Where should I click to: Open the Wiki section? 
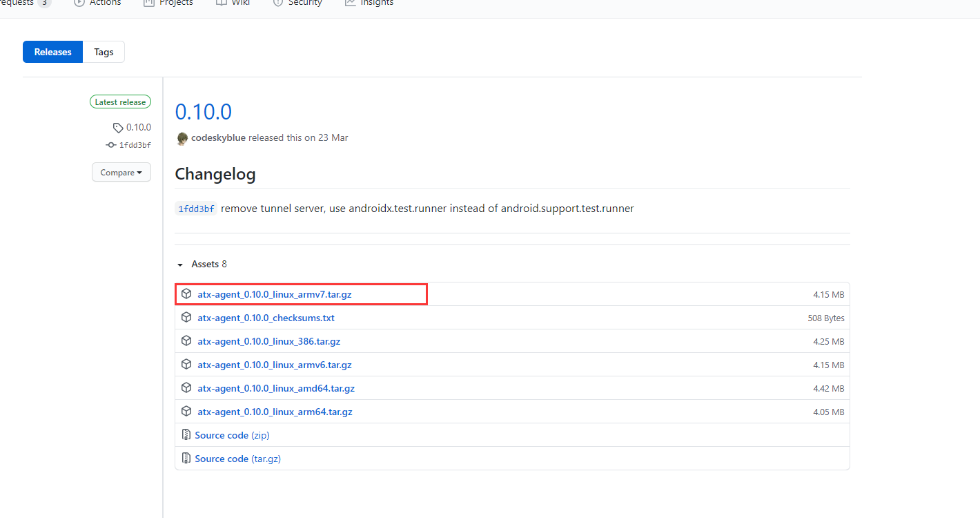[233, 3]
